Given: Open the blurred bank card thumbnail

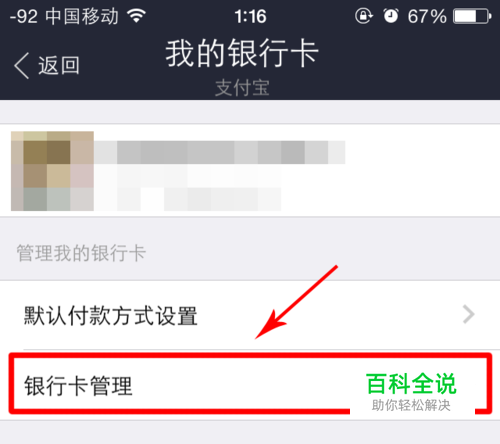Looking at the screenshot, I should point(52,171).
